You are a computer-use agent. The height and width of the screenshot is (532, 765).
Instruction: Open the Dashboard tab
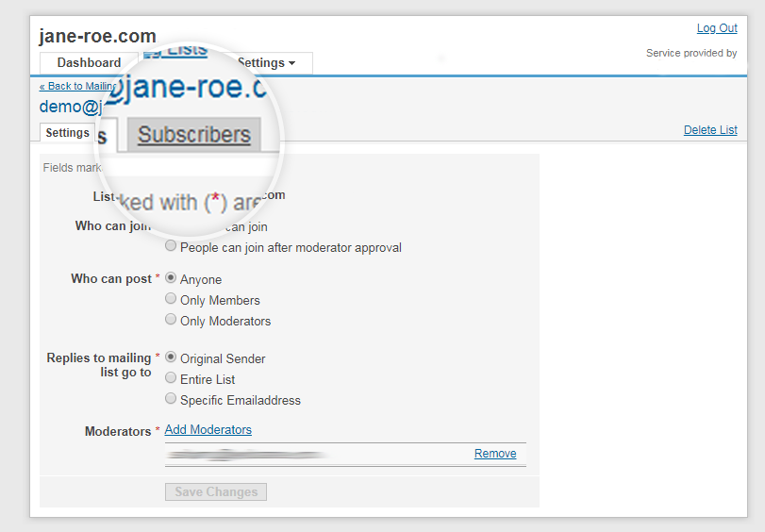pyautogui.click(x=89, y=63)
